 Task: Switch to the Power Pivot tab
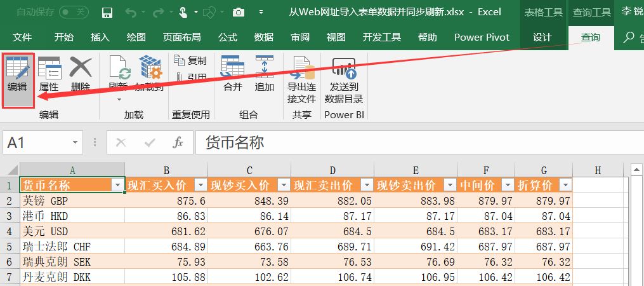tap(482, 37)
